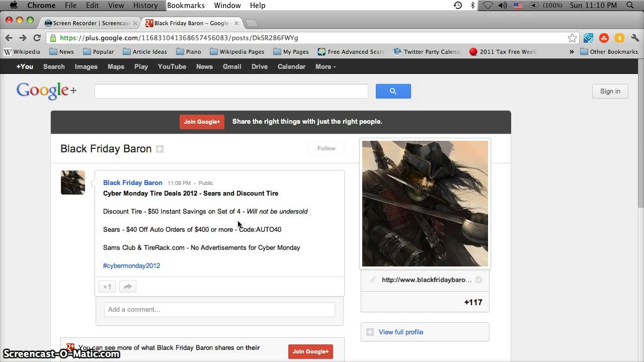The height and width of the screenshot is (362, 644).
Task: Open the Window menu
Action: tap(227, 6)
